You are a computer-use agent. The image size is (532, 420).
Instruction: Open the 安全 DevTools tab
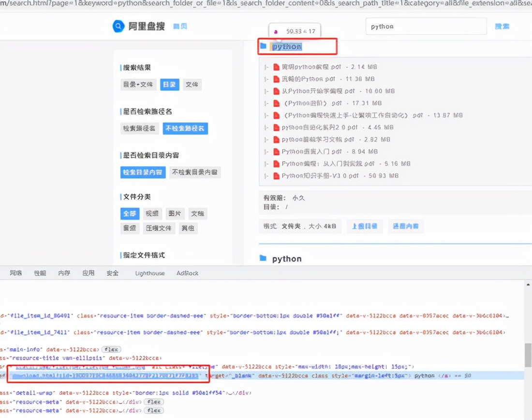[x=113, y=273]
